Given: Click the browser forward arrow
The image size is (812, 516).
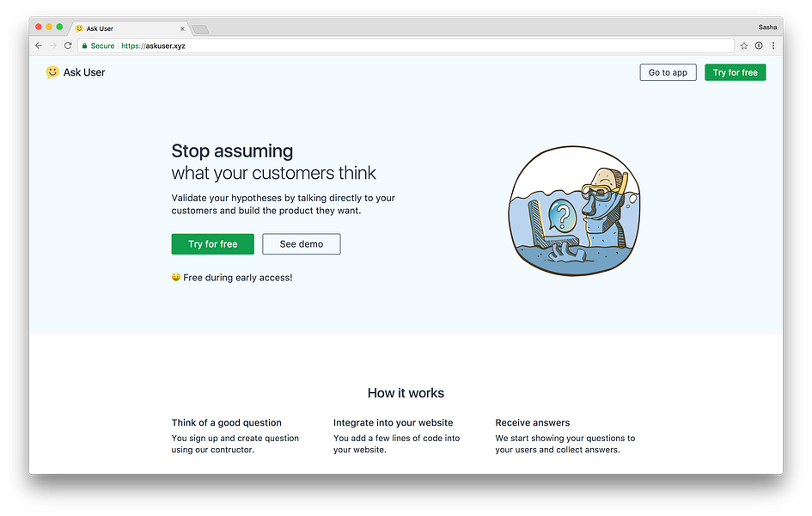Looking at the screenshot, I should click(52, 46).
